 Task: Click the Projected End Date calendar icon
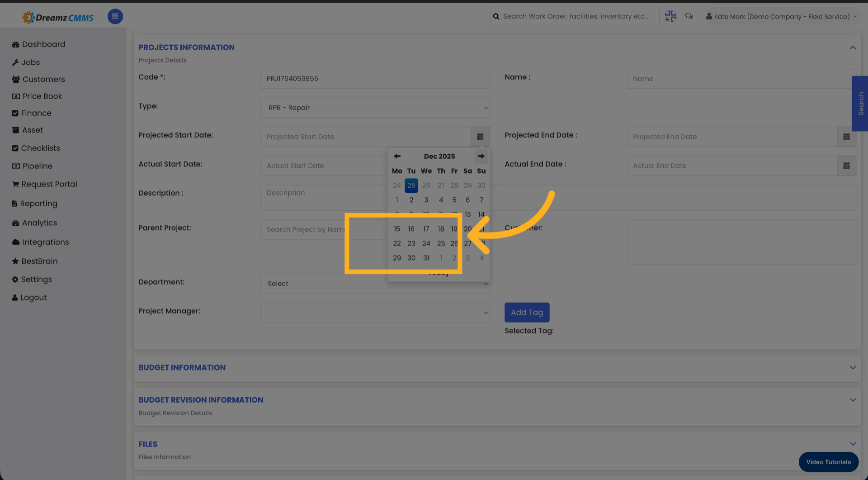(x=846, y=137)
